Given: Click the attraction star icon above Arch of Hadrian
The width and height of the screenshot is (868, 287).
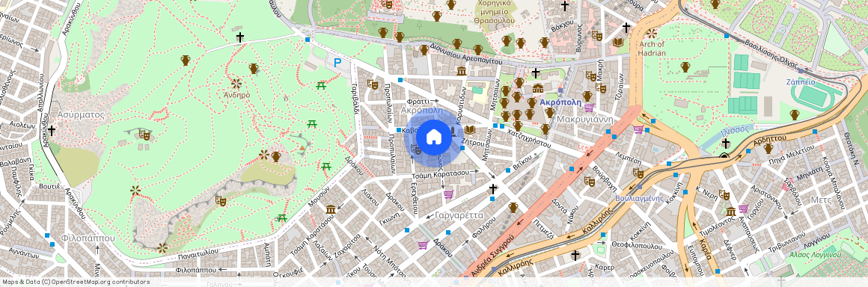Looking at the screenshot, I should pyautogui.click(x=652, y=33).
